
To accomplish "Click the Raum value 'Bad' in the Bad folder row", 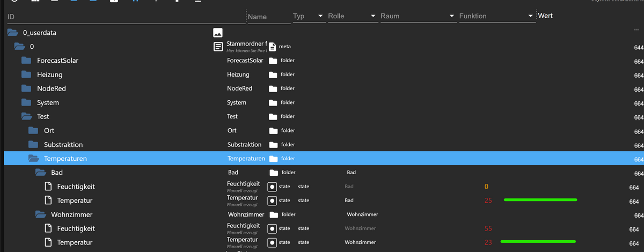I will point(352,173).
